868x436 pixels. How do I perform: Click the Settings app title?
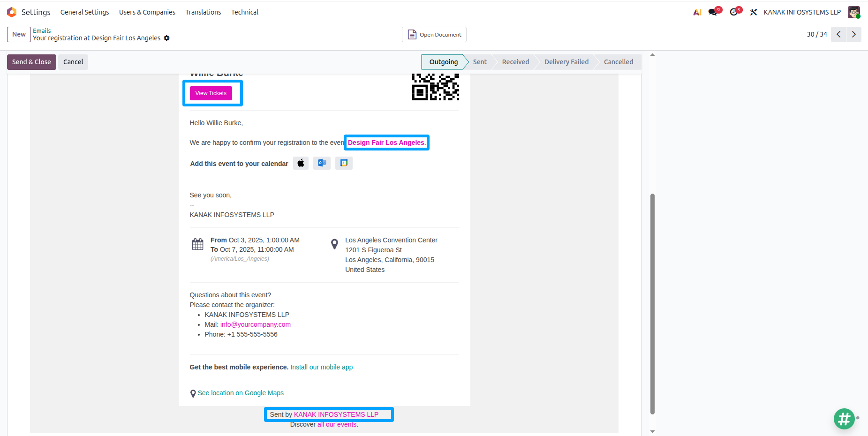36,12
